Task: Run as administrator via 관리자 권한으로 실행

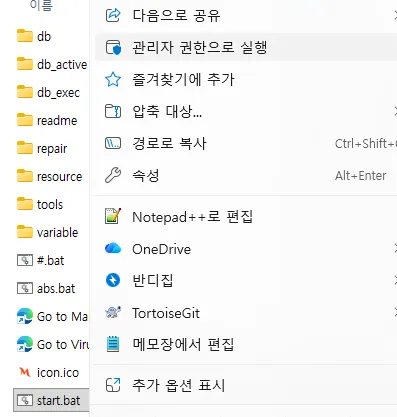Action: pyautogui.click(x=246, y=47)
